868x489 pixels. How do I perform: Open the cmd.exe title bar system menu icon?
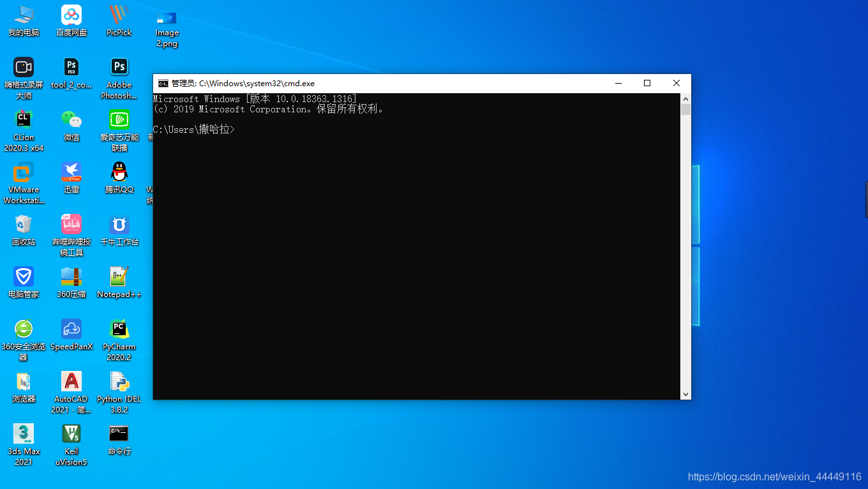click(163, 83)
